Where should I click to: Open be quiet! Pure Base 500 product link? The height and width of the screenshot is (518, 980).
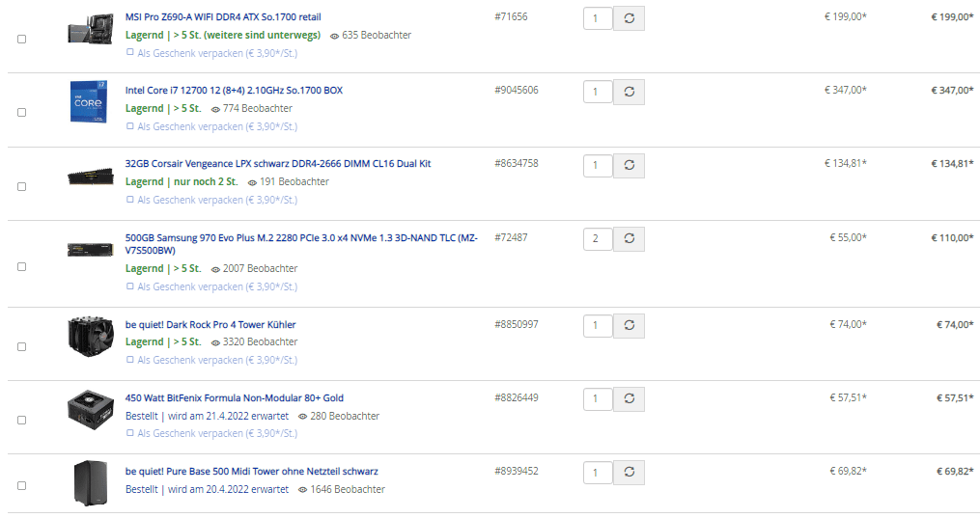tap(252, 472)
